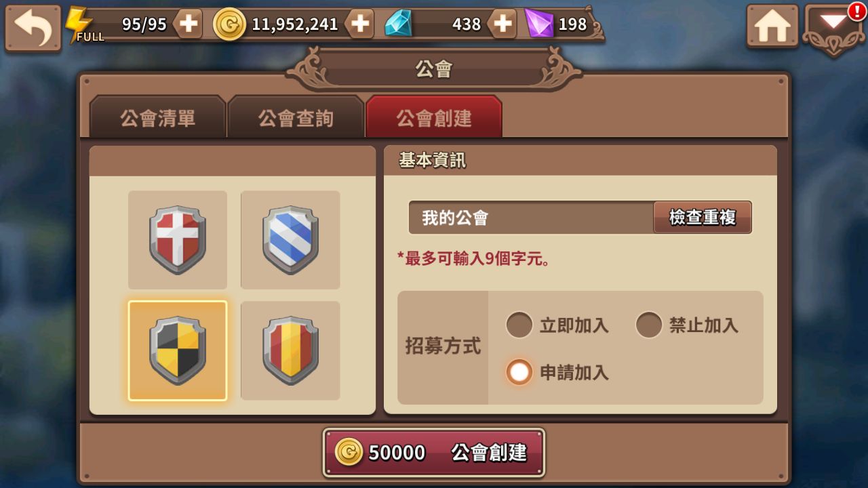Choose the blue striped shield emblem

(x=290, y=240)
